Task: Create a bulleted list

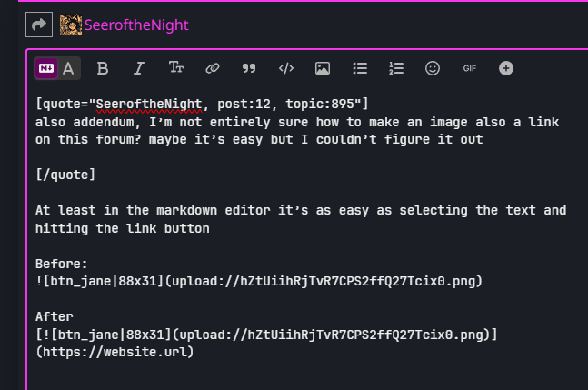Action: coord(360,68)
